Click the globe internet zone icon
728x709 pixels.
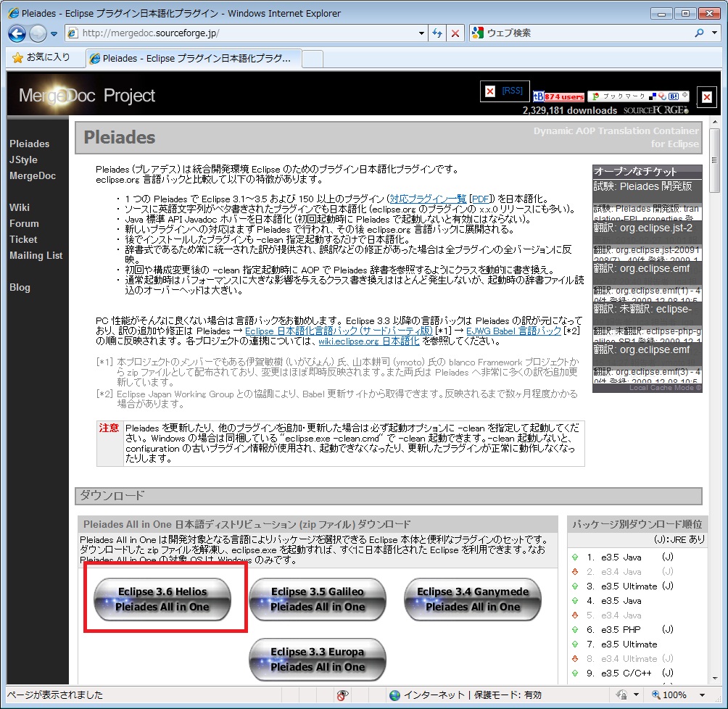tap(394, 695)
